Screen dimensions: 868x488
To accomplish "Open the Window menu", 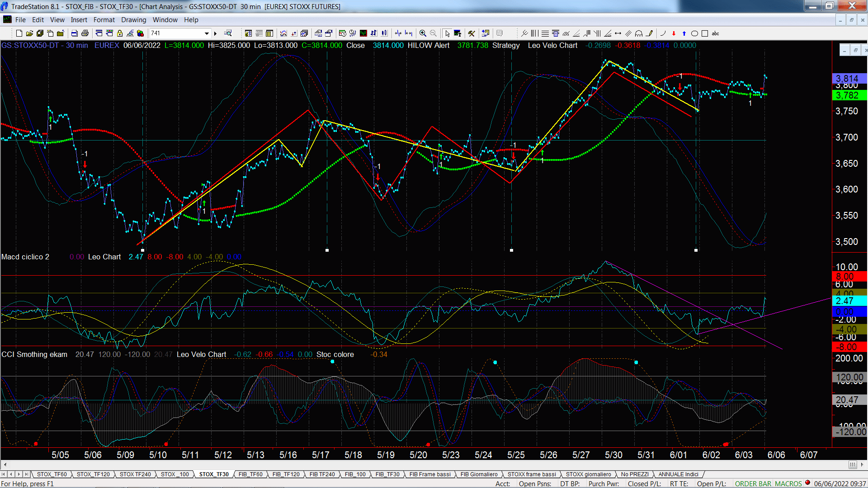I will (x=165, y=20).
